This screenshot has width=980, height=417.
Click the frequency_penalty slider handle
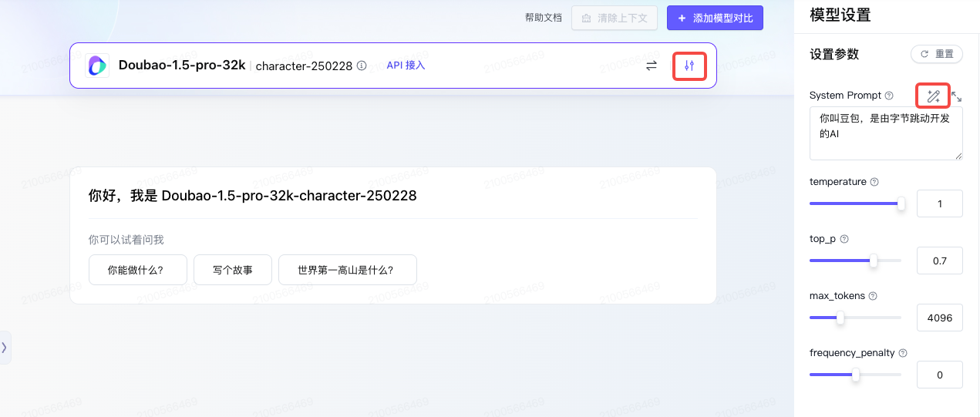click(x=855, y=375)
